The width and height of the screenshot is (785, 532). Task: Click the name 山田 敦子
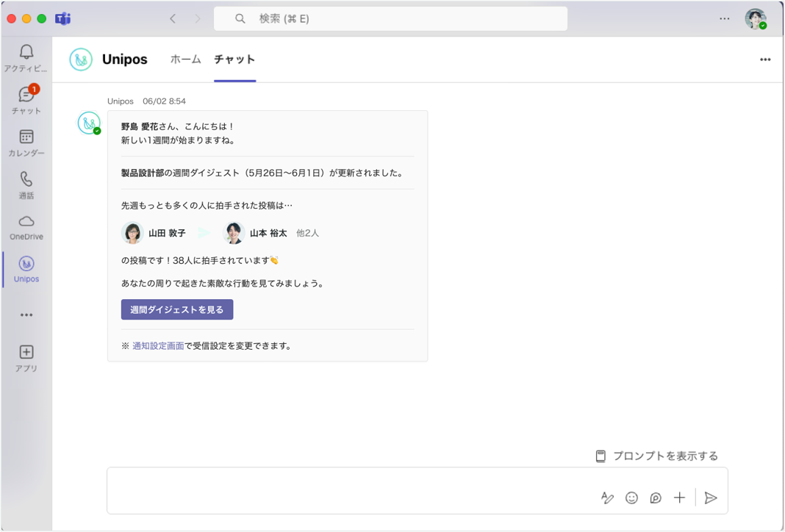tap(167, 233)
